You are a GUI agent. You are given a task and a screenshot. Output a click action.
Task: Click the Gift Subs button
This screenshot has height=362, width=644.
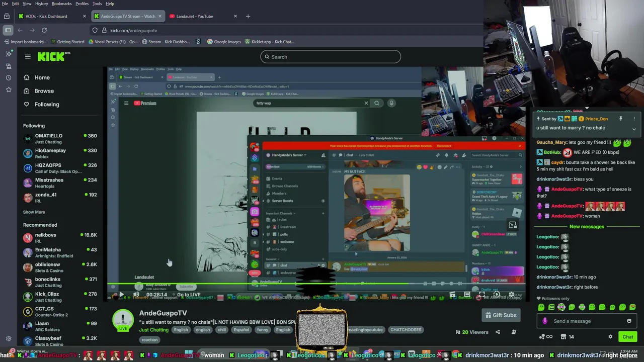tap(501, 315)
